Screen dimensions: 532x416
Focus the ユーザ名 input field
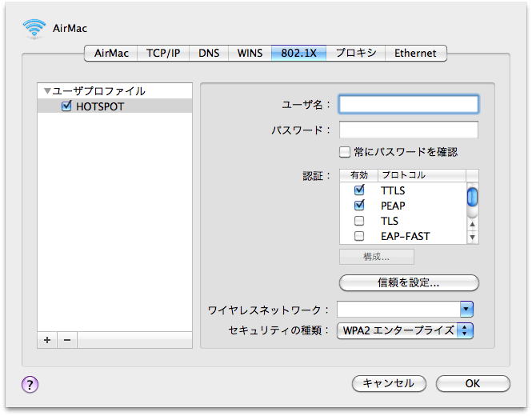tap(409, 104)
